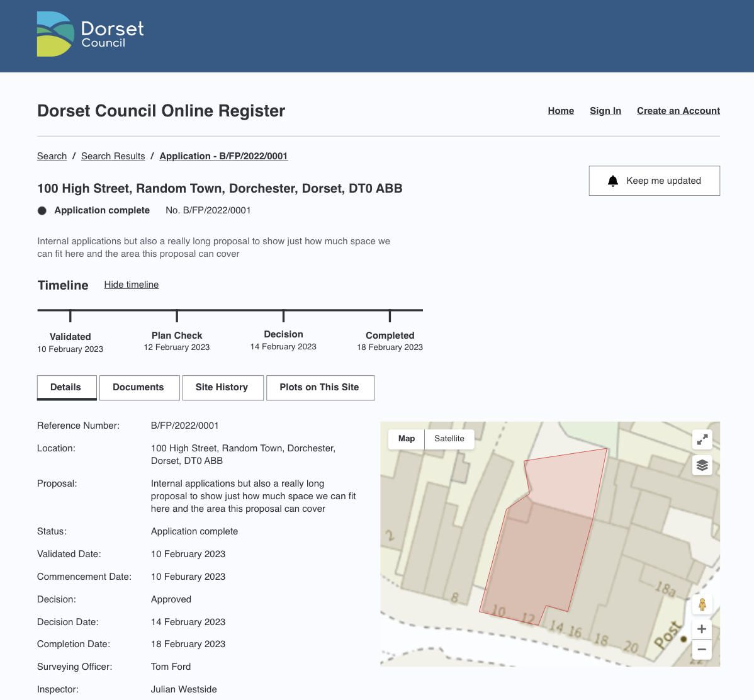754x700 pixels.
Task: Open the map layers selector icon
Action: [x=702, y=465]
